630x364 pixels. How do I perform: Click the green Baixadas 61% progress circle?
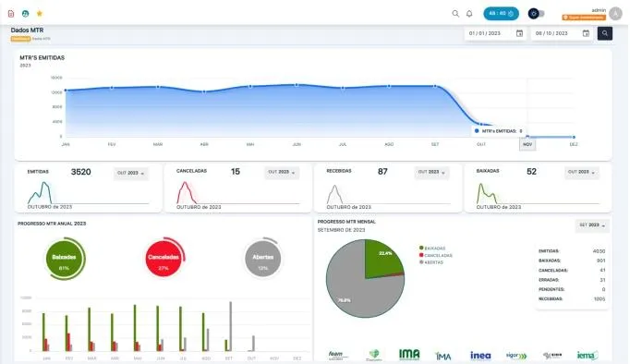(x=65, y=259)
